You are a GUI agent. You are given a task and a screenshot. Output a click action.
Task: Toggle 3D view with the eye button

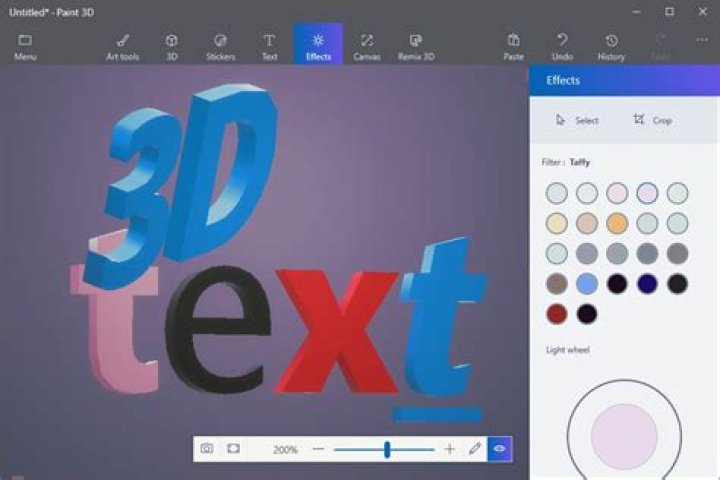(500, 449)
